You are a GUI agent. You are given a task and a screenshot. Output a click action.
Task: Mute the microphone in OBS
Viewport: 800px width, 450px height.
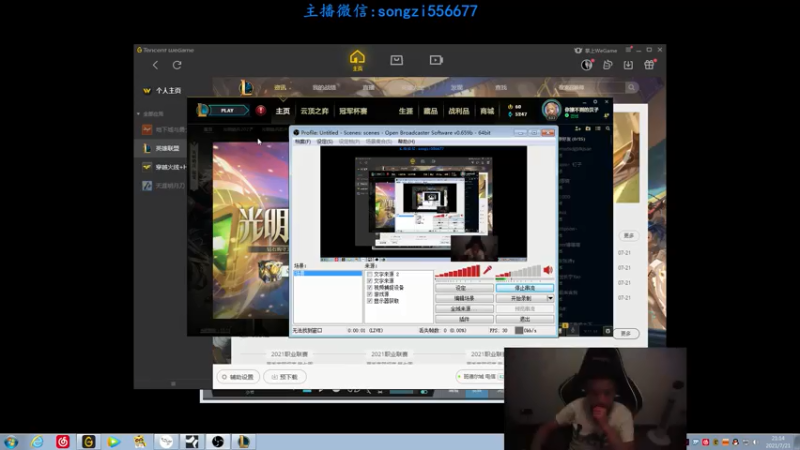tap(487, 270)
